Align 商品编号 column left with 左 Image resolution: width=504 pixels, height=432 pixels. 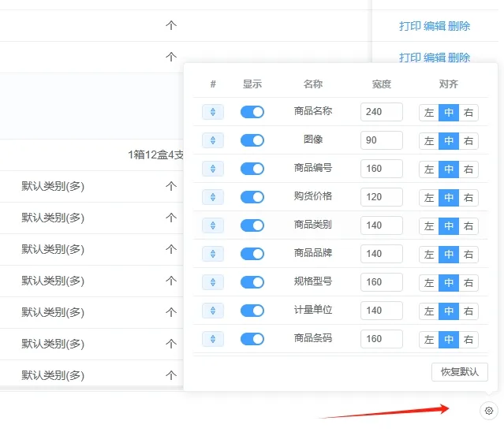pos(429,169)
